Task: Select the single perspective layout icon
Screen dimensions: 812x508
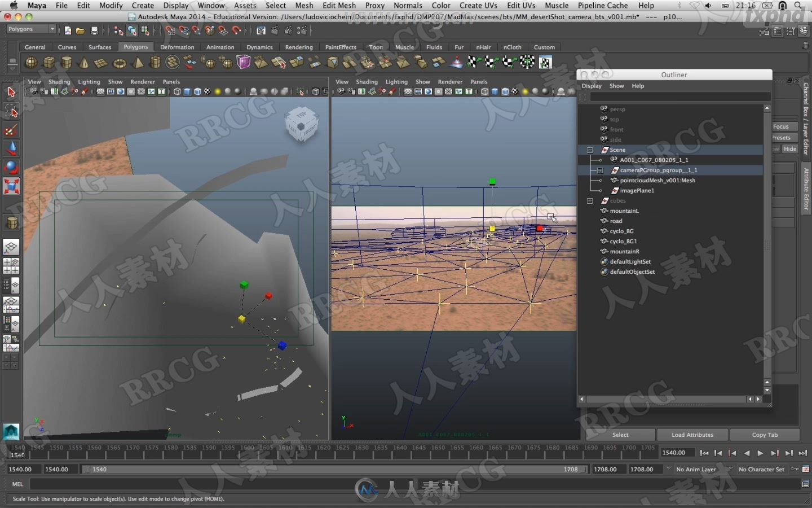Action: pyautogui.click(x=11, y=247)
